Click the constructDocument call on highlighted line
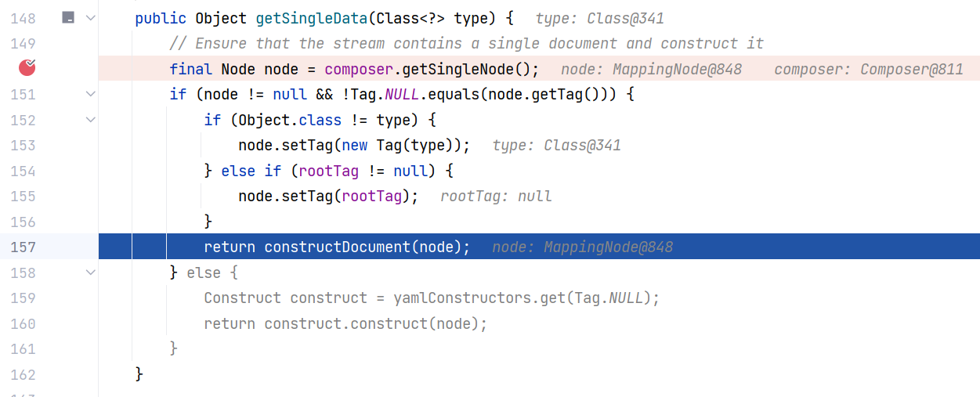The width and height of the screenshot is (980, 397). pos(338,247)
